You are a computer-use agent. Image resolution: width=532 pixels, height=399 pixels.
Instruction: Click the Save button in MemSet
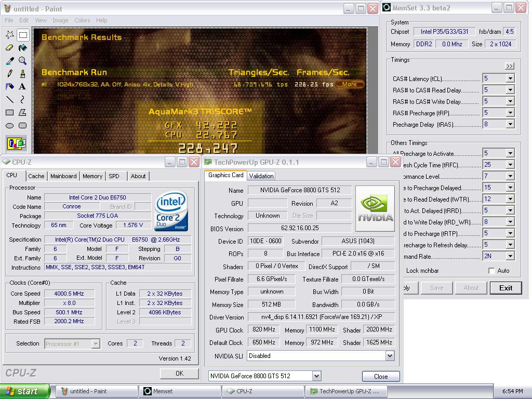[x=436, y=288]
